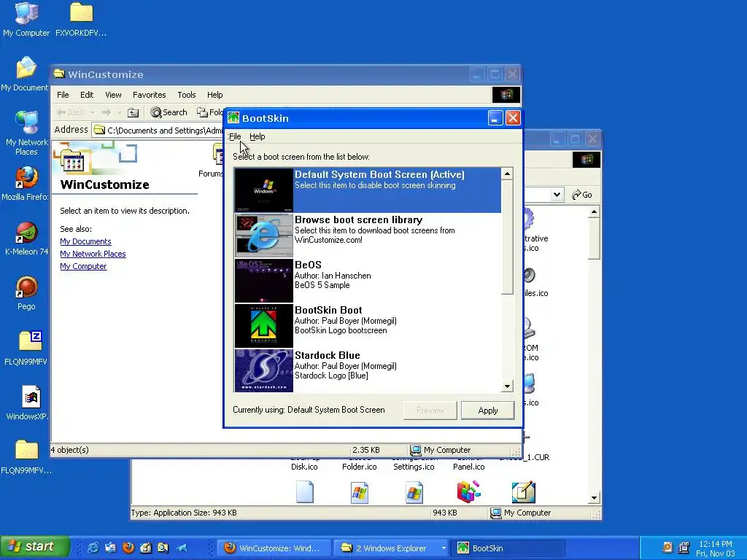The width and height of the screenshot is (747, 560).
Task: Choose the BeOS boot screen thumbnail
Action: coord(264,281)
